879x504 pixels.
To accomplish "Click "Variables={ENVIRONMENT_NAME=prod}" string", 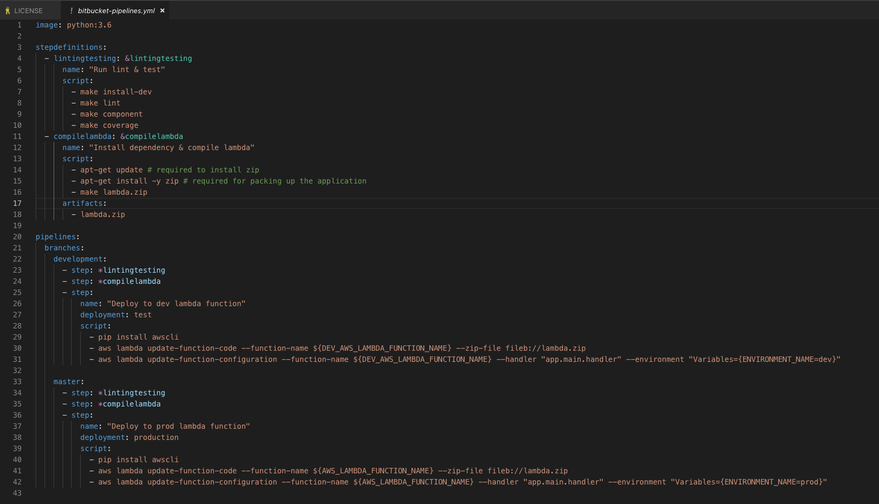I will tap(749, 482).
